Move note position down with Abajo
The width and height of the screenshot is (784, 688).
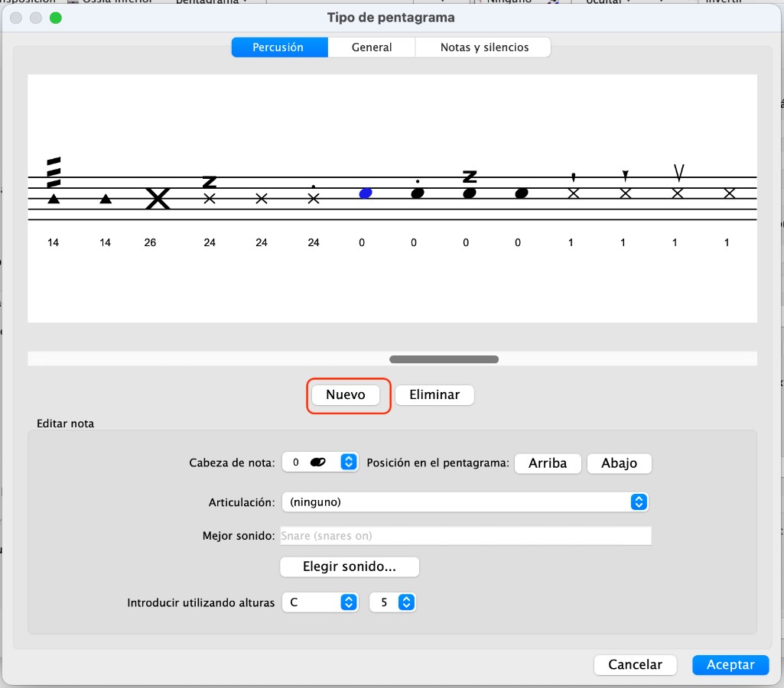tap(620, 463)
